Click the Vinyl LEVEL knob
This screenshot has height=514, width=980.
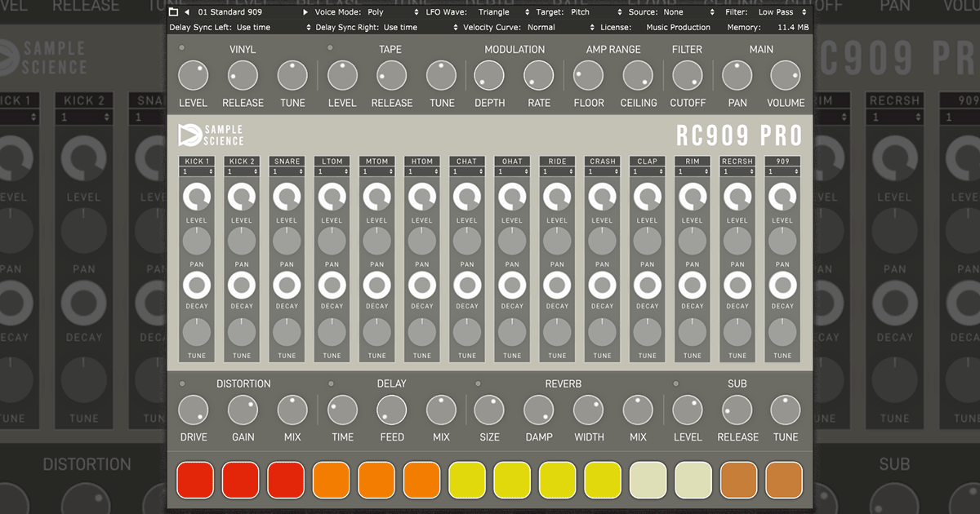(x=194, y=75)
